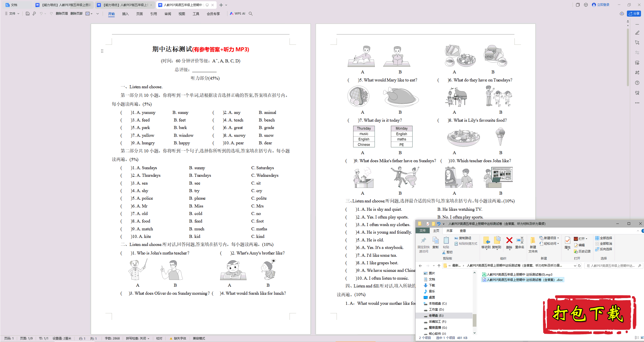Click 全部选择 in Explorer ribbon

click(603, 238)
